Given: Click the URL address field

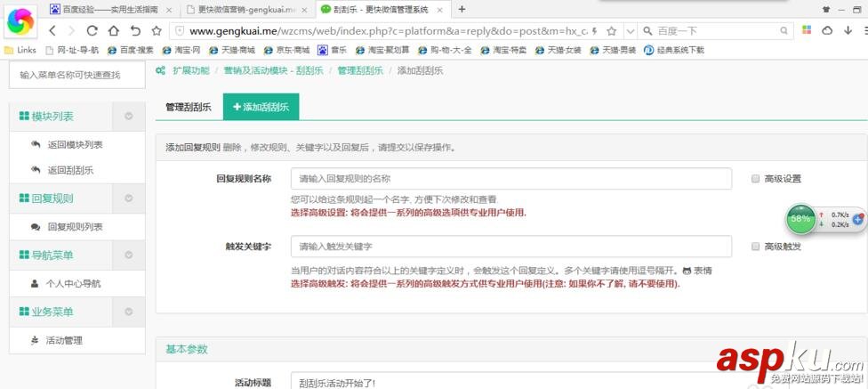Looking at the screenshot, I should tap(388, 31).
